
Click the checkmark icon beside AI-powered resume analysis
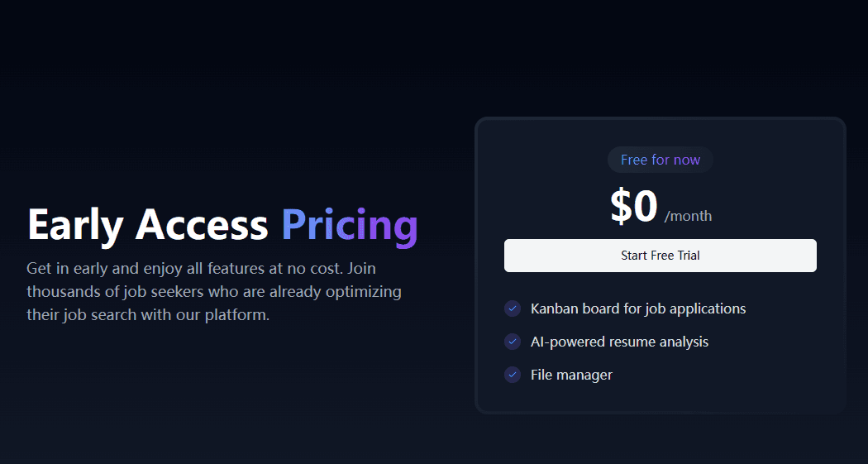tap(513, 342)
